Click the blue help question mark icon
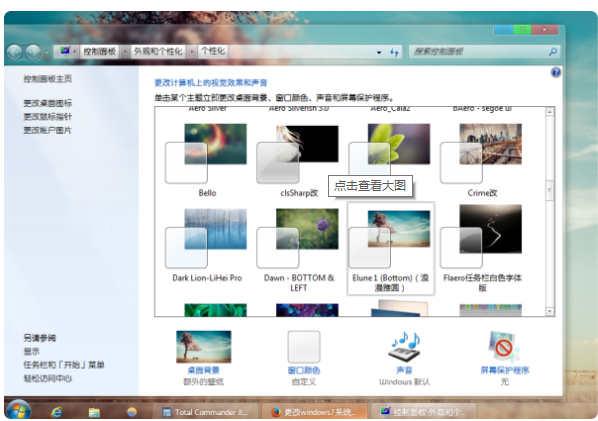598x421 pixels. pyautogui.click(x=556, y=72)
